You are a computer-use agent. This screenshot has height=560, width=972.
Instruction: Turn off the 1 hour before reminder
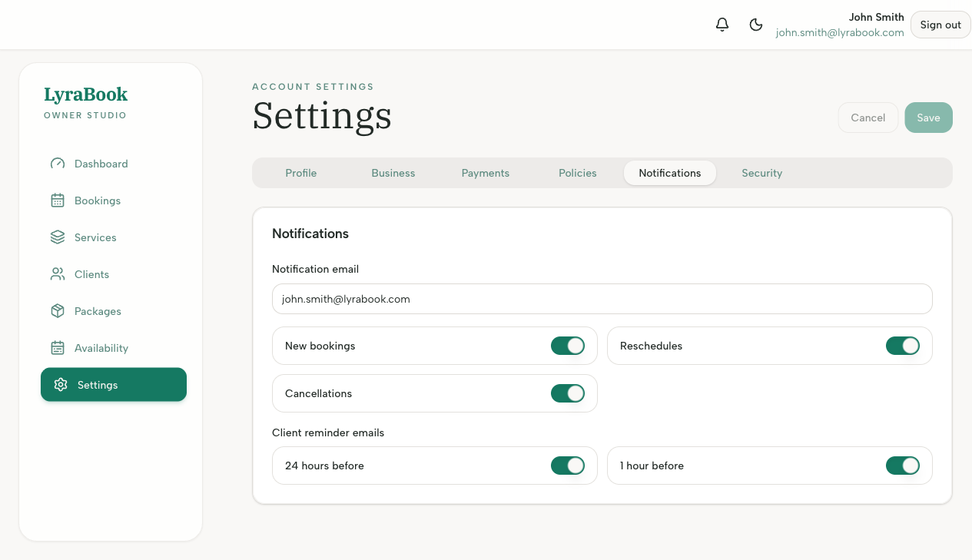tap(903, 466)
